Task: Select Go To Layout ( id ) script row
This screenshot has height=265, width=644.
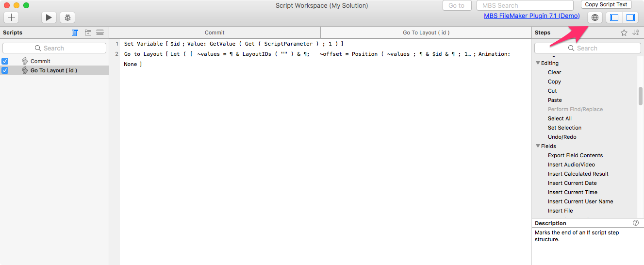Action: [x=54, y=70]
